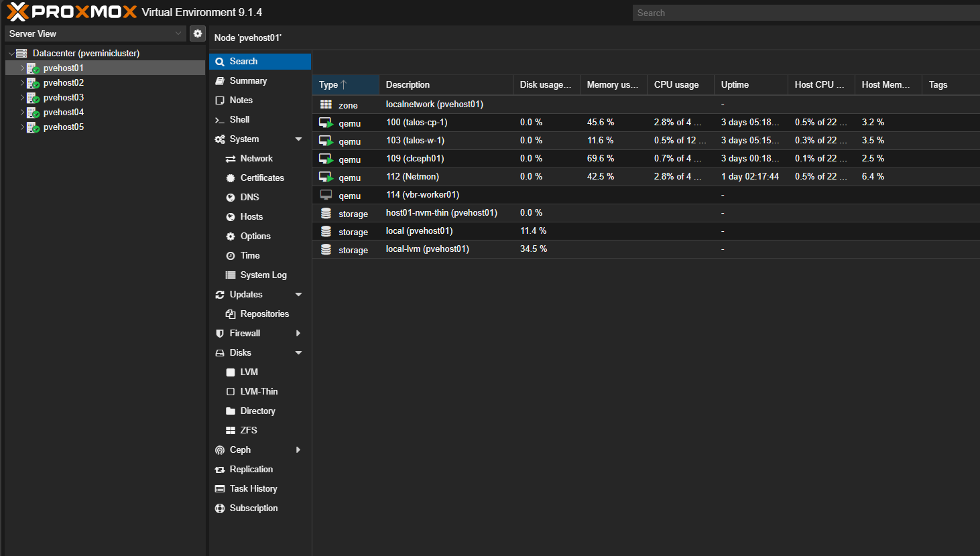The image size is (980, 556).
Task: Open the Shell menu item
Action: point(239,119)
